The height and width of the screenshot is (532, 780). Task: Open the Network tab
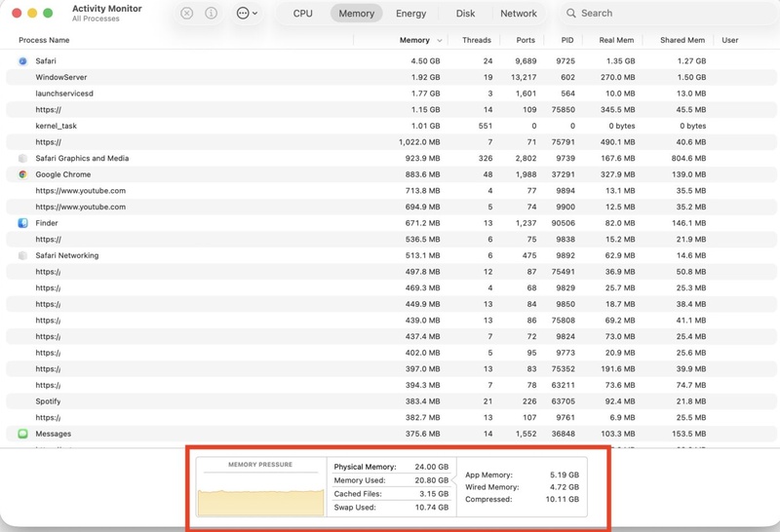519,14
